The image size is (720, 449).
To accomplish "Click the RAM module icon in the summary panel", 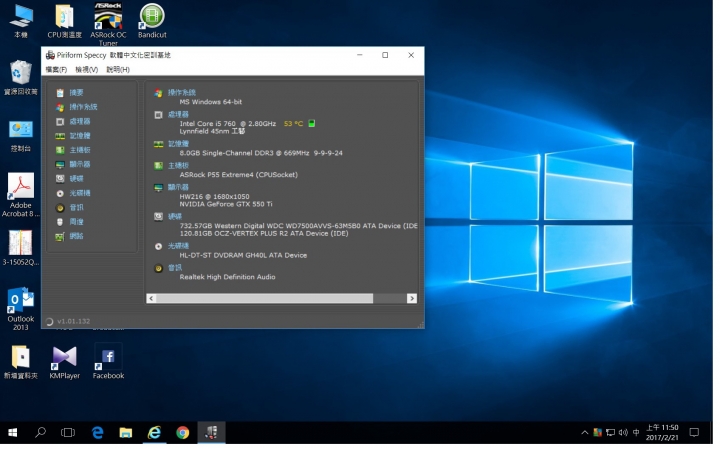I will [x=158, y=144].
